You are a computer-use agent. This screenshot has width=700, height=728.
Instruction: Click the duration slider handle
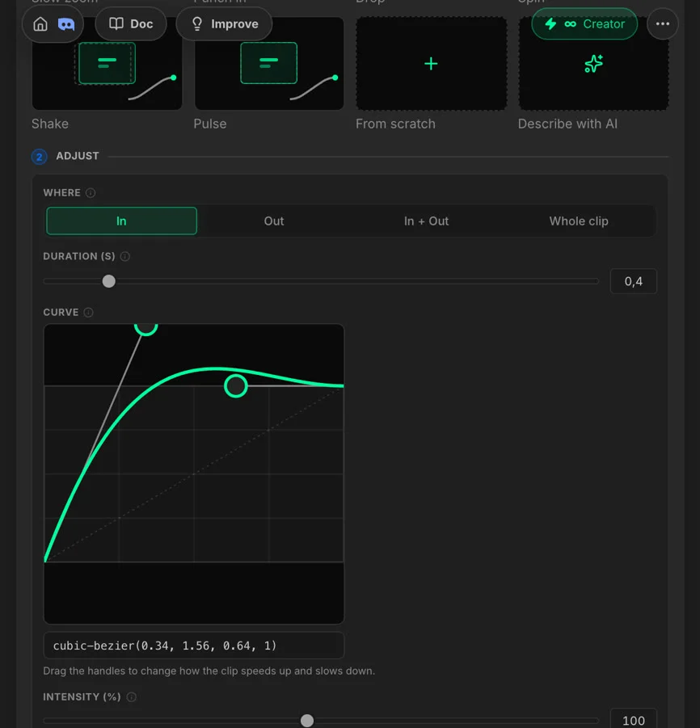coord(108,281)
